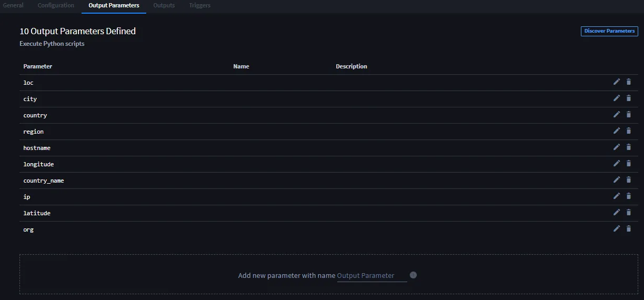Select the org parameter name
This screenshot has width=644, height=300.
[28, 229]
